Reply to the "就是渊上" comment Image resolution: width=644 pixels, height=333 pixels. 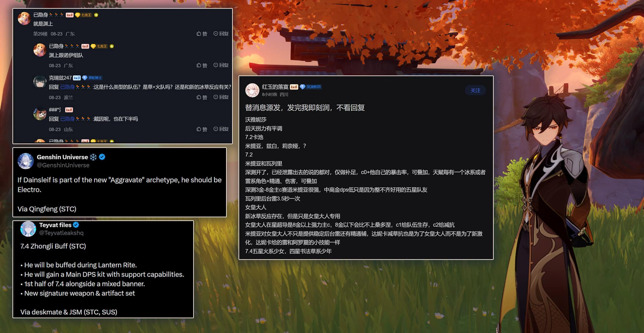click(221, 34)
